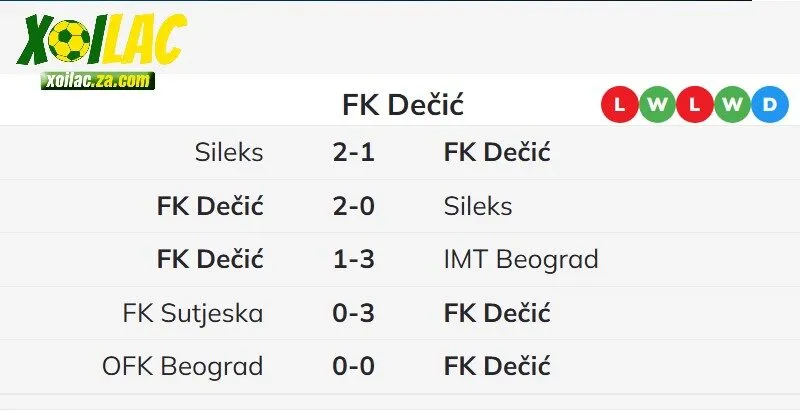
Task: Click FK Dečić in the IMT Beograd match row
Action: (x=210, y=260)
